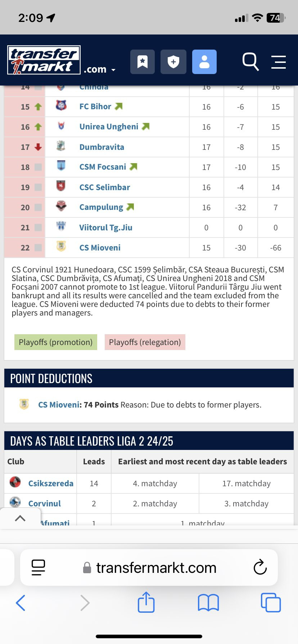Tap the Safari share button
Viewport: 298px width, 644px height.
pyautogui.click(x=146, y=602)
